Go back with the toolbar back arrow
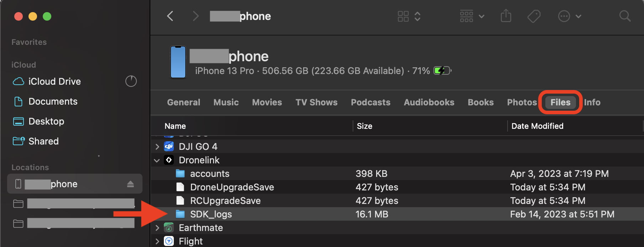This screenshot has width=644, height=247. (x=170, y=16)
